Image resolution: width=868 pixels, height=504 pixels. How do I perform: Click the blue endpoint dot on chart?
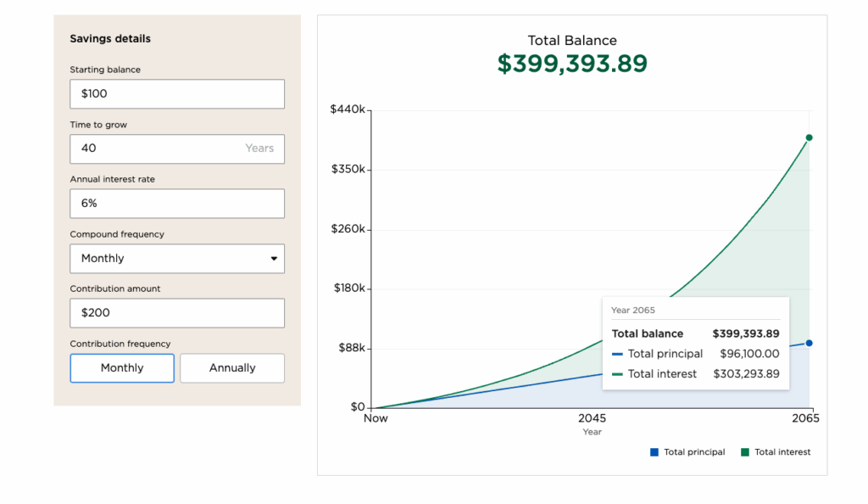[809, 344]
